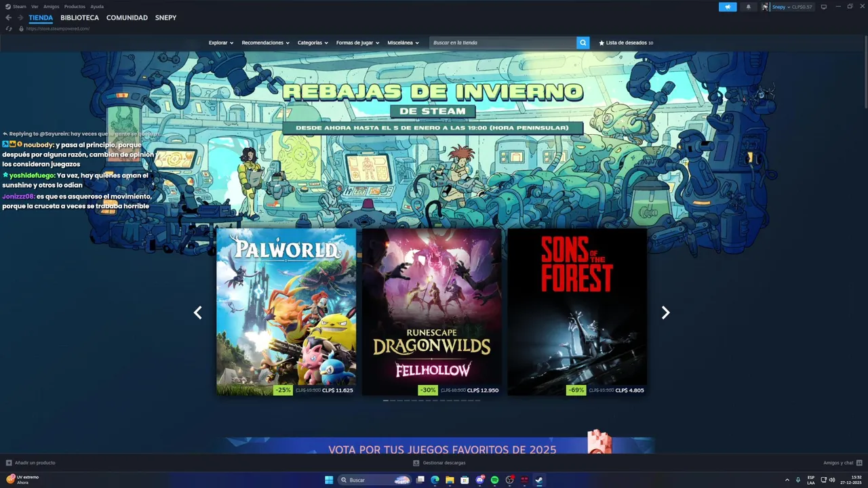The height and width of the screenshot is (488, 868).
Task: Open Sons of the Forest capsule
Action: click(x=577, y=312)
